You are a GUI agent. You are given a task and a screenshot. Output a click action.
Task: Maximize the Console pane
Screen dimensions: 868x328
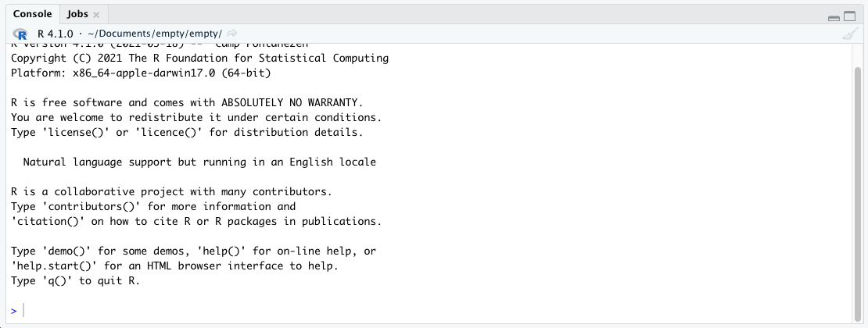tap(849, 16)
